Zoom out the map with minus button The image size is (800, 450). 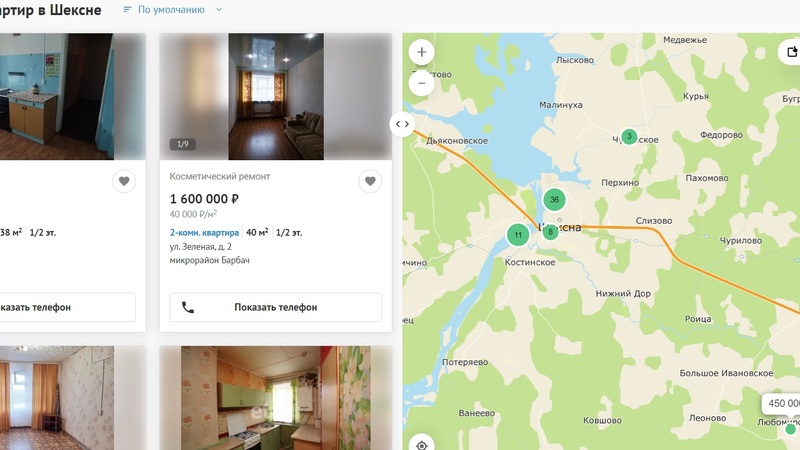point(421,83)
